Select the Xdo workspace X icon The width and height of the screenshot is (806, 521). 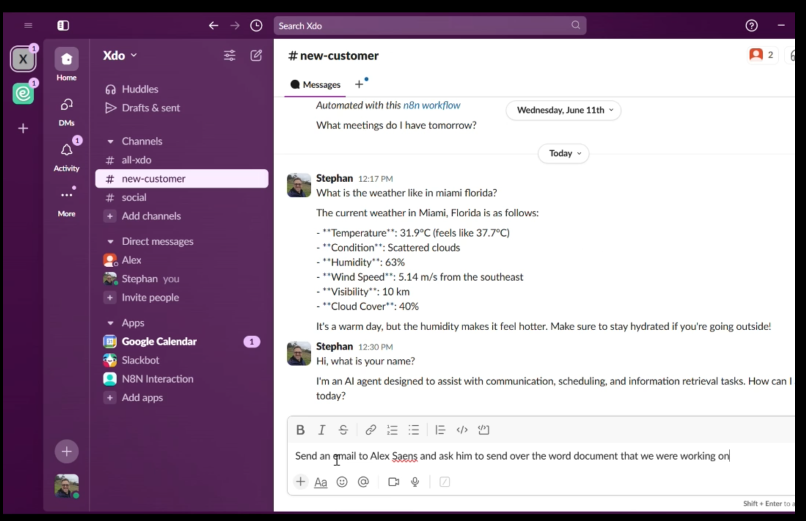pyautogui.click(x=23, y=59)
